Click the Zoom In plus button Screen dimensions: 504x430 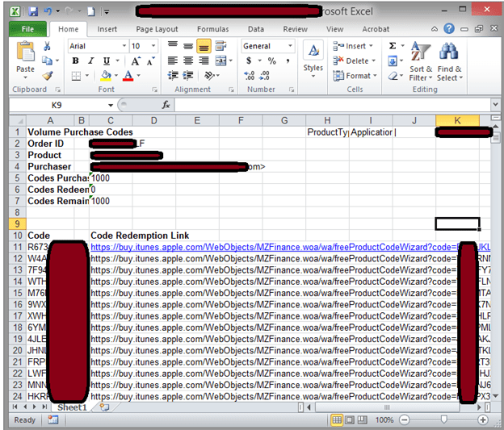pos(483,420)
